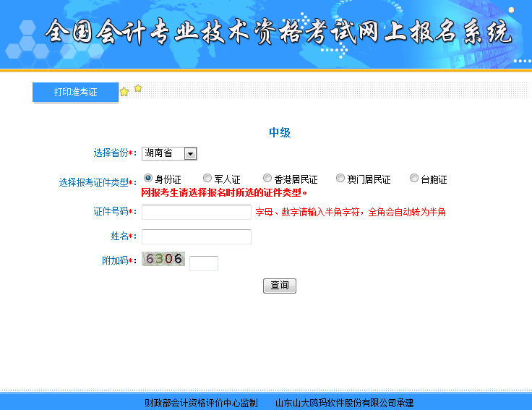Select the 香港居民证 option
This screenshot has width=532, height=410.
[267, 178]
